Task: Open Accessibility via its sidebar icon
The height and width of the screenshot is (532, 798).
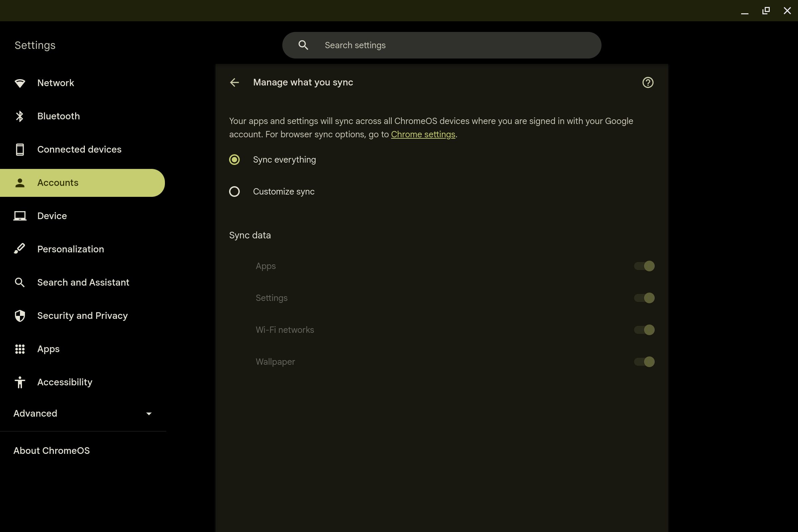Action: point(20,382)
